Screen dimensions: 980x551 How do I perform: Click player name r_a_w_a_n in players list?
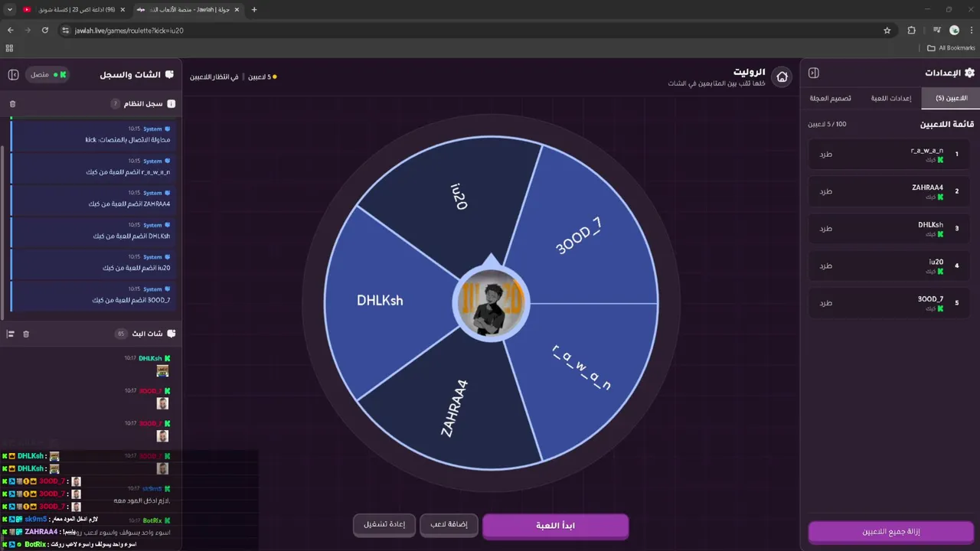(926, 151)
